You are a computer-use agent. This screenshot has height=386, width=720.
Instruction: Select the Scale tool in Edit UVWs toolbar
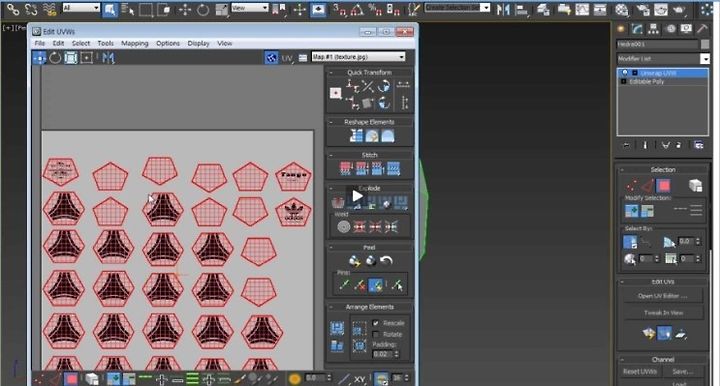pyautogui.click(x=71, y=58)
